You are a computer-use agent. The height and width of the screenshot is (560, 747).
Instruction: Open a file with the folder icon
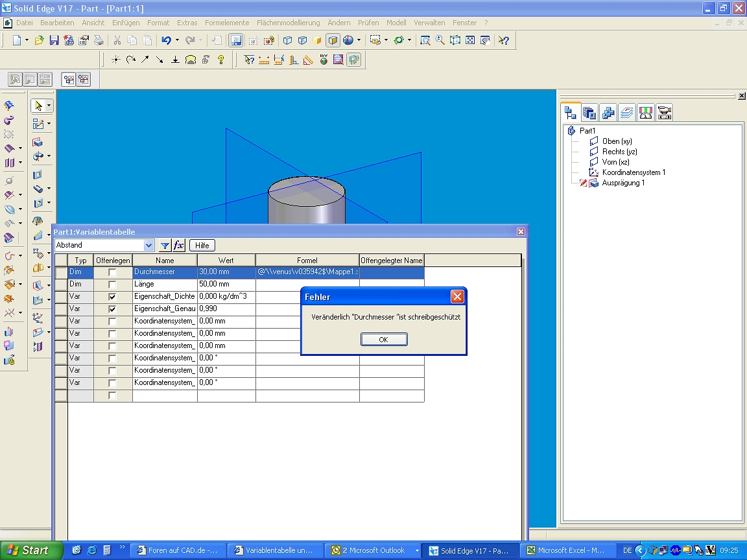(x=39, y=40)
